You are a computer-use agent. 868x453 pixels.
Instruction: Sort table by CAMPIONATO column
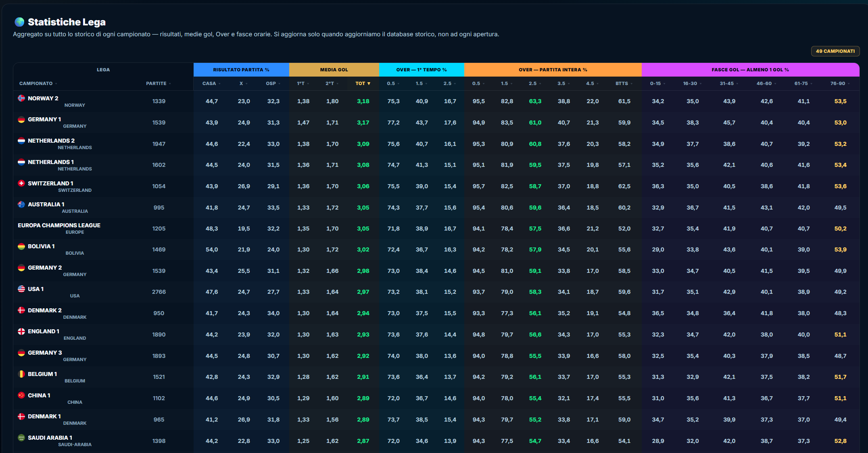coord(38,83)
